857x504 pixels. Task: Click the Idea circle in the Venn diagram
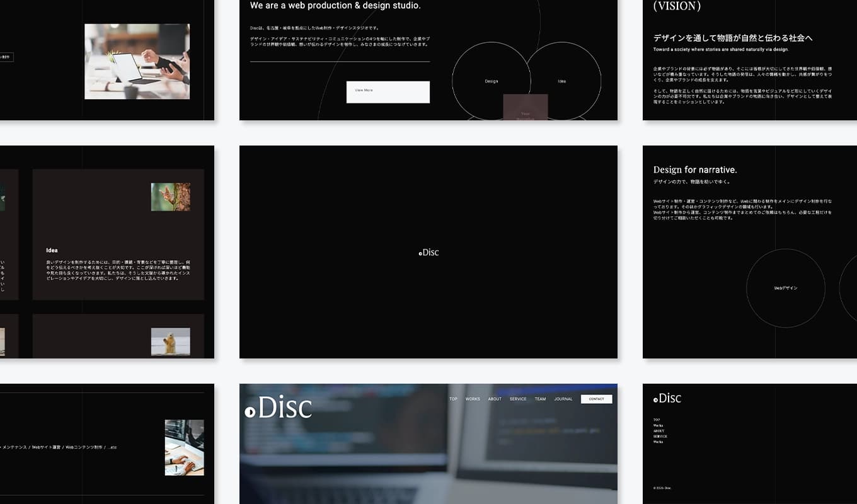[x=563, y=81]
